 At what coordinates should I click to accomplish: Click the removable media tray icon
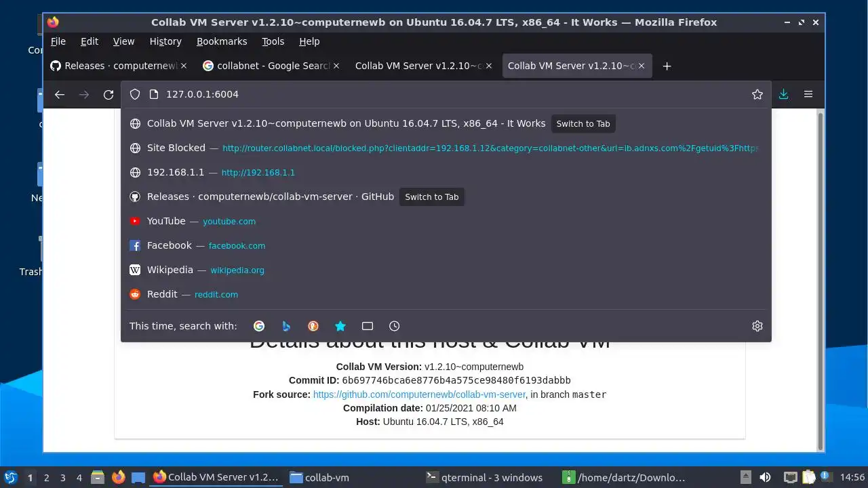point(745,478)
